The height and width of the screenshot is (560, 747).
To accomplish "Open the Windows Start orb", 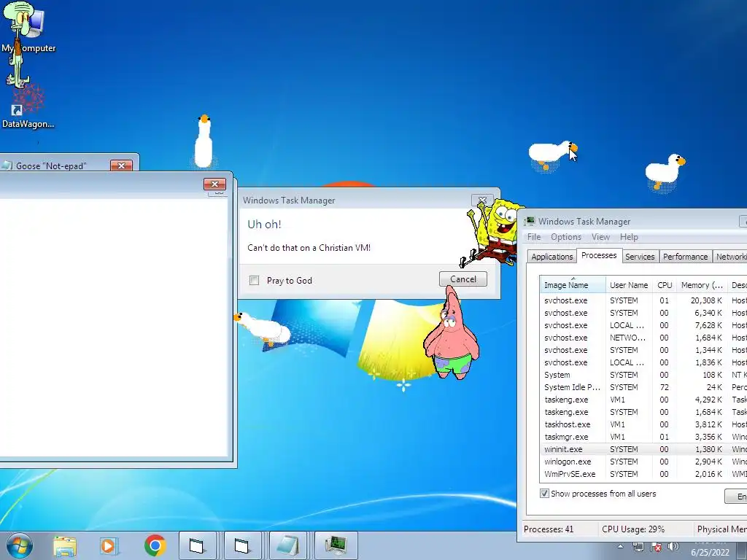I will [x=20, y=545].
